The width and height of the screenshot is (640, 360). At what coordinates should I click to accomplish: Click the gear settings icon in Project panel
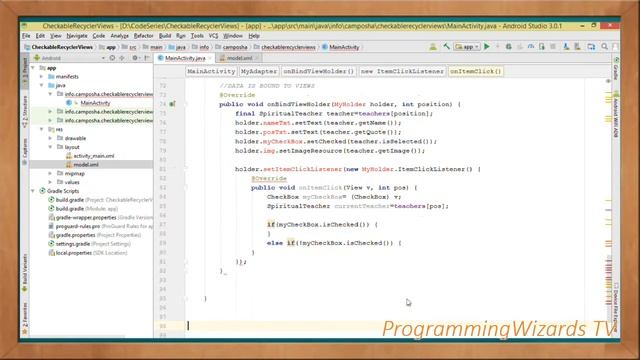pos(135,58)
